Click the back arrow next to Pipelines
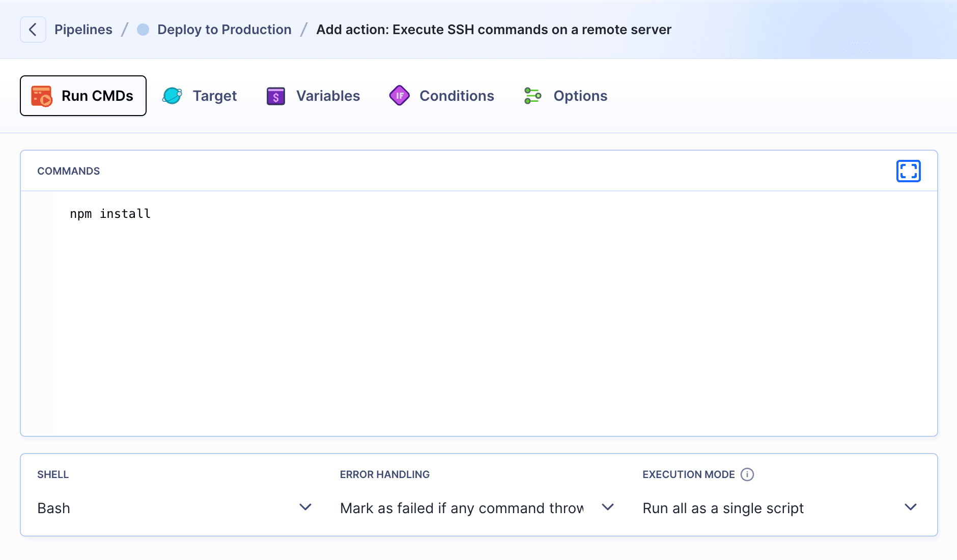The width and height of the screenshot is (957, 560). 33,29
